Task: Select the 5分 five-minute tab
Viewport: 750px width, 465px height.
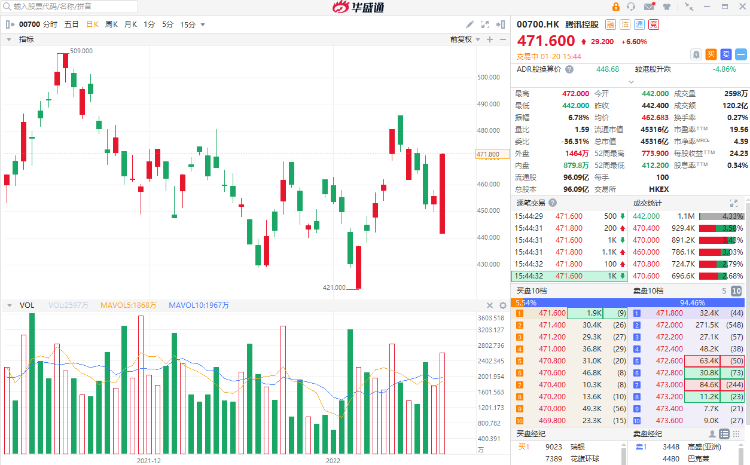Action: (x=167, y=24)
